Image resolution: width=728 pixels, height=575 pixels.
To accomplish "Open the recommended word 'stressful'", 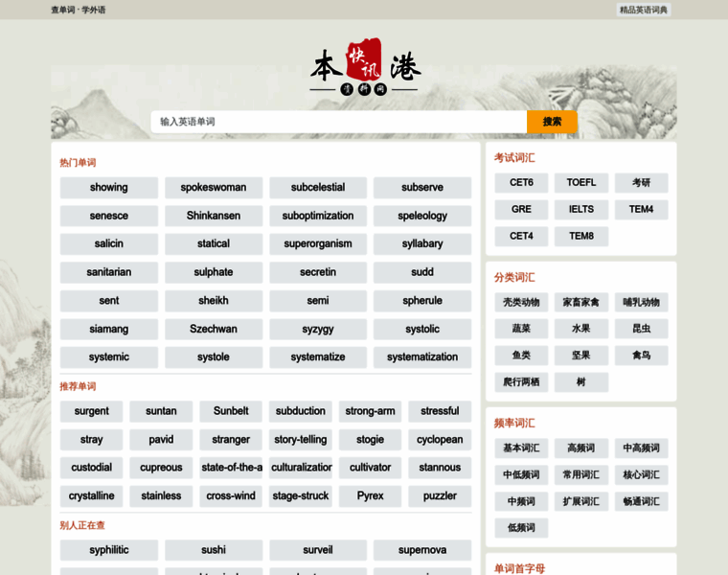I will click(x=440, y=411).
